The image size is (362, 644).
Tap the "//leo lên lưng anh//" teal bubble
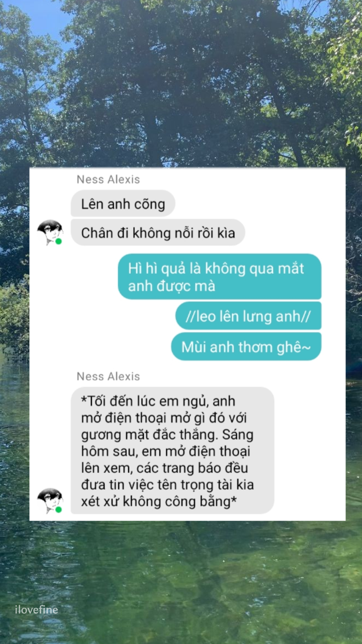pos(248,316)
